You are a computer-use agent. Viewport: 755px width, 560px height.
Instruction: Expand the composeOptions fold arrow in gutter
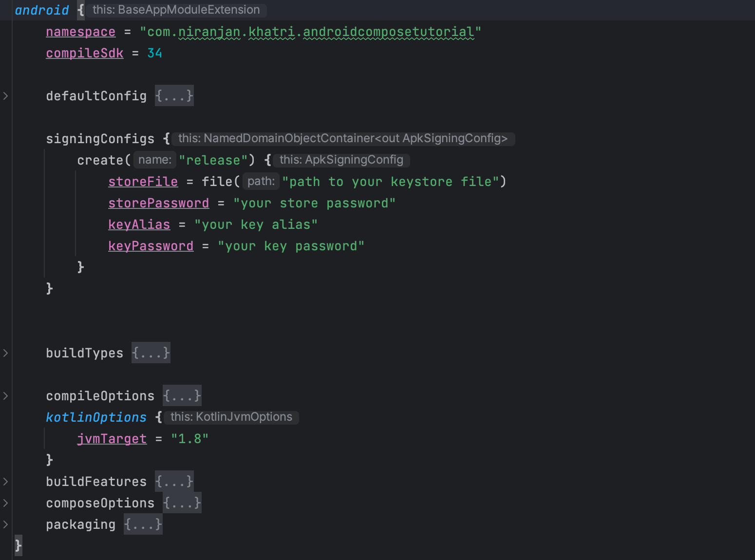point(5,503)
